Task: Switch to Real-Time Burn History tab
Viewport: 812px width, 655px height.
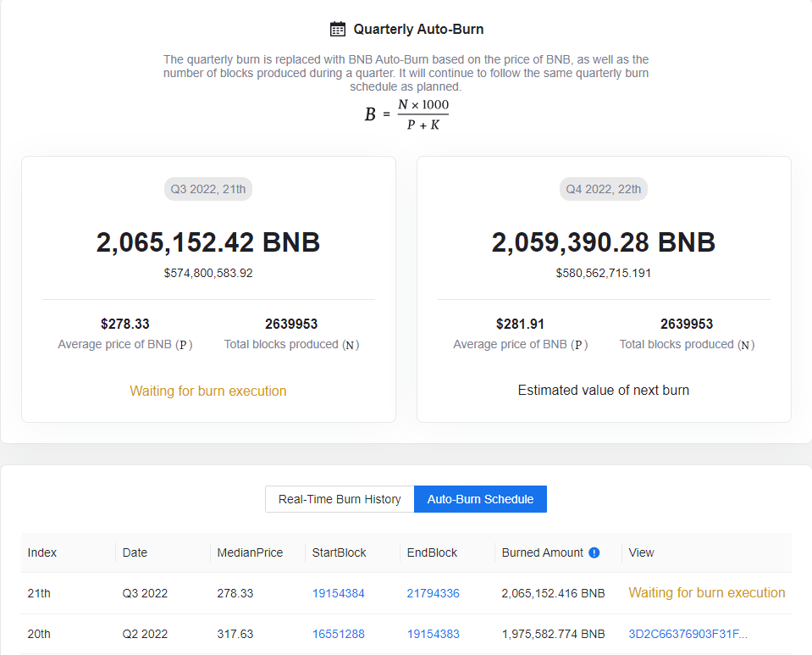Action: (x=340, y=499)
